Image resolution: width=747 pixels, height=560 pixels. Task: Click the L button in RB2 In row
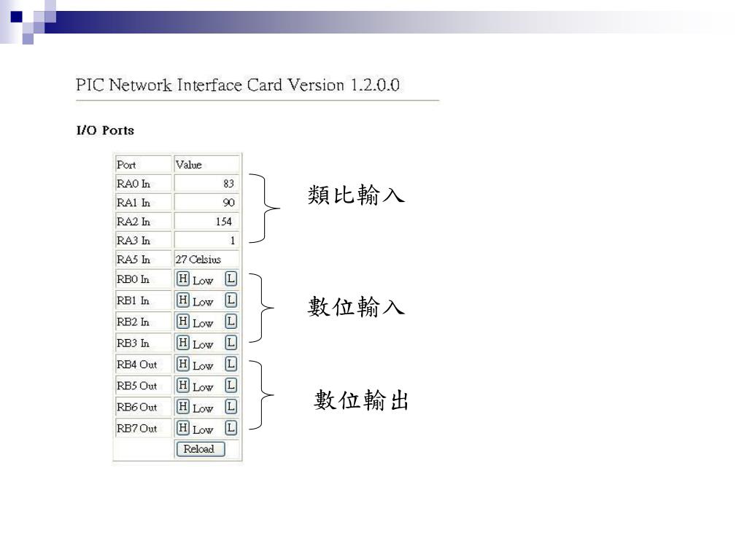coord(231,322)
